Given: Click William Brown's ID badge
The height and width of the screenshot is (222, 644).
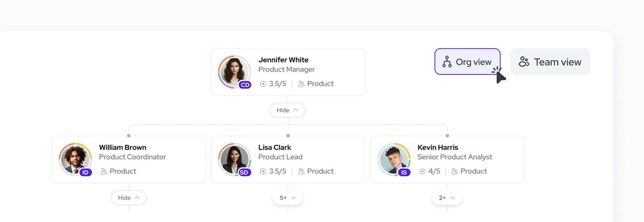Looking at the screenshot, I should tap(86, 172).
